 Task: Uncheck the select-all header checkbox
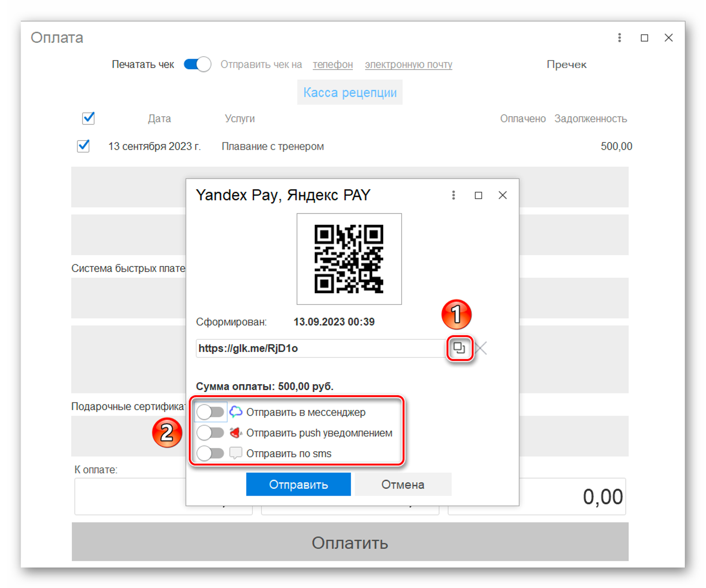88,118
